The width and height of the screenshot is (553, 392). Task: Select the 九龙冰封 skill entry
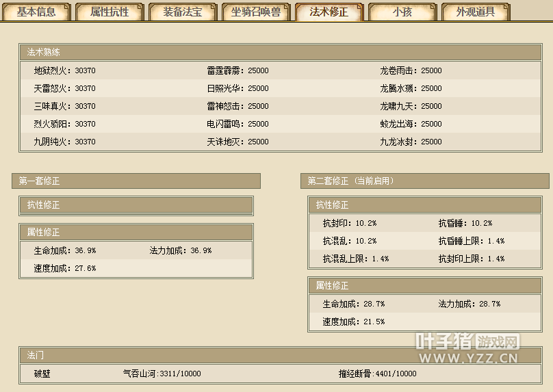coord(411,142)
